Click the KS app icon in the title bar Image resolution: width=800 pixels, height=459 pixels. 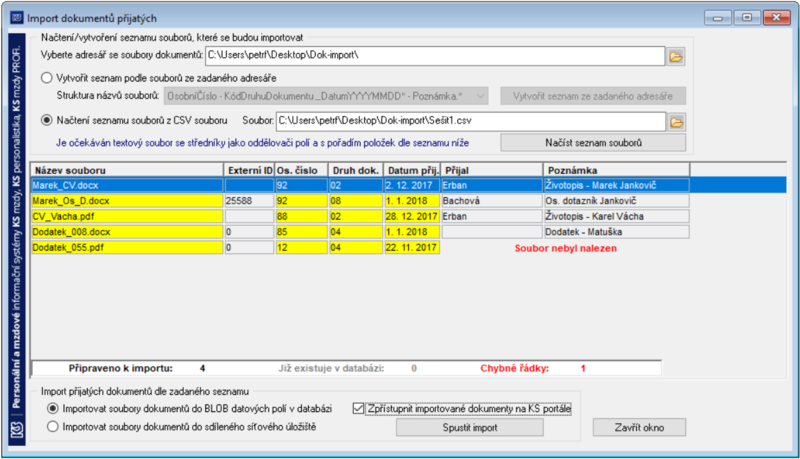16,18
